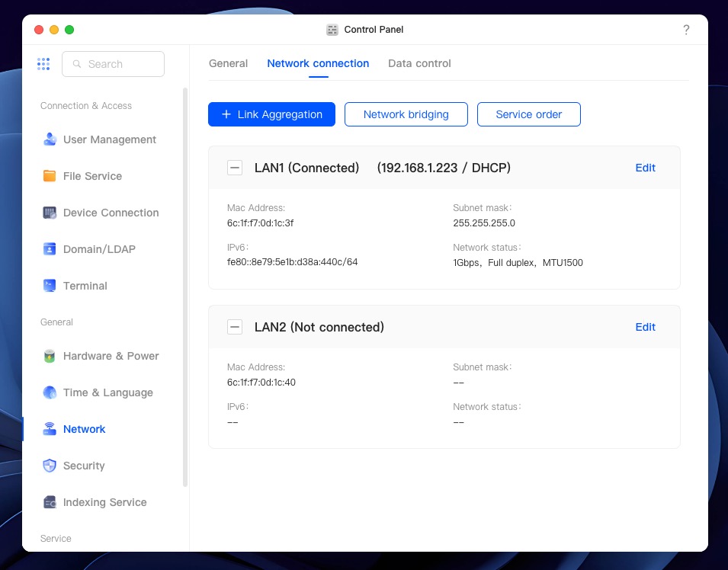Click the Service order button
This screenshot has width=728, height=570.
[529, 114]
